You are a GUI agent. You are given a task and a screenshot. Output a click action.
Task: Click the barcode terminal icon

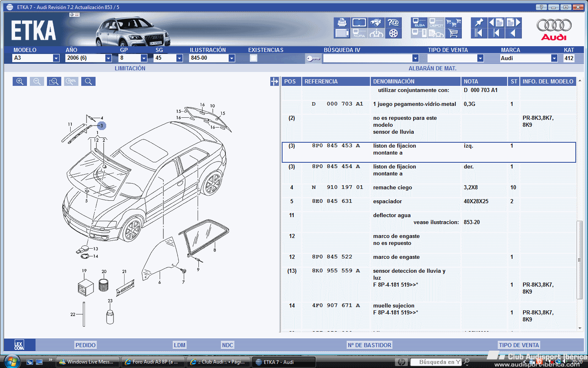tap(419, 33)
